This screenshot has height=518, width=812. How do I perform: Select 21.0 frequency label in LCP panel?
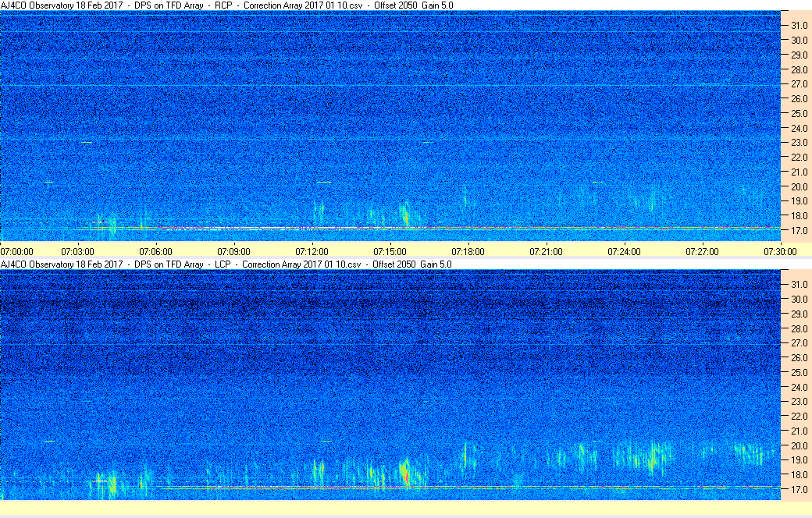click(799, 431)
